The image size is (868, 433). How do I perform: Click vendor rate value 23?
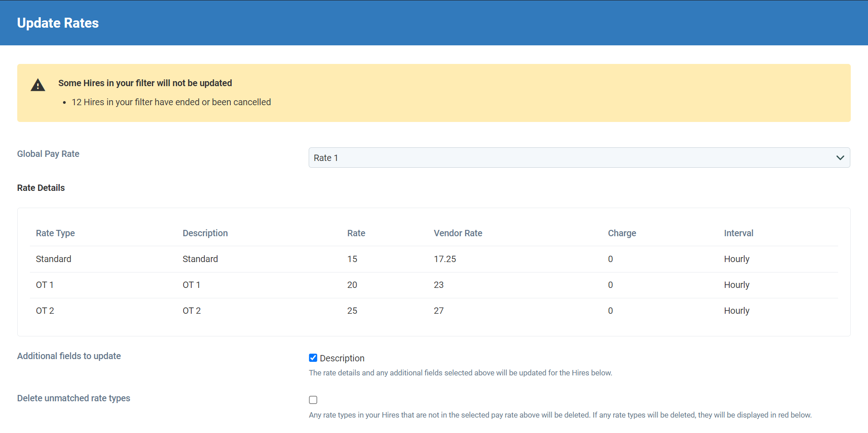[438, 285]
